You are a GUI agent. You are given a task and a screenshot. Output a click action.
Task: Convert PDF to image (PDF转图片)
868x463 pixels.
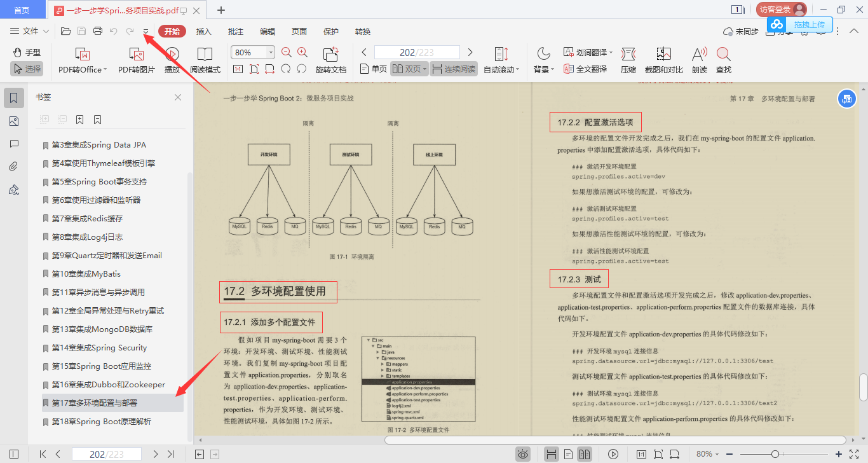[x=137, y=61]
